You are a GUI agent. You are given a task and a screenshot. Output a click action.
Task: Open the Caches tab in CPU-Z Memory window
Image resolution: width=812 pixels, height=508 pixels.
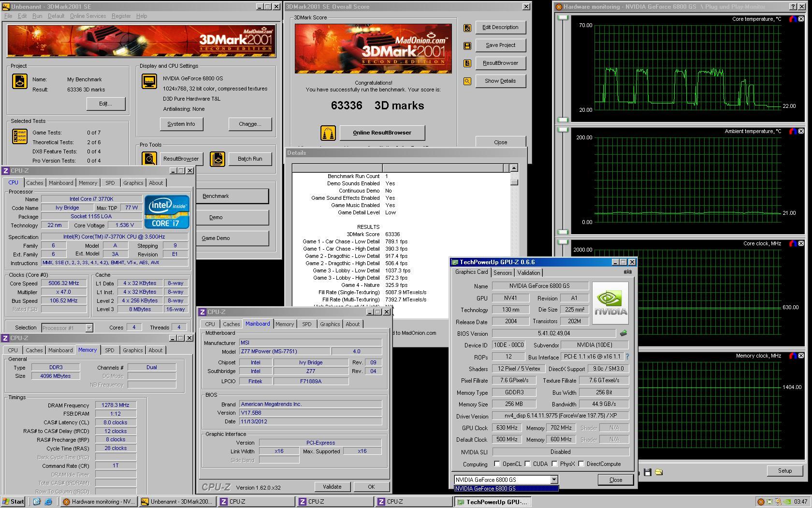point(34,350)
